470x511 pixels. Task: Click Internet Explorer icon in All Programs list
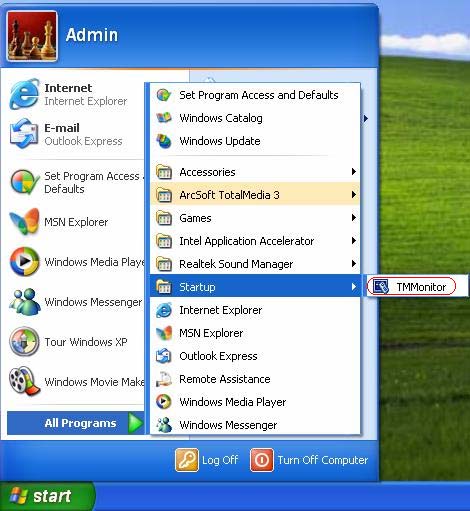click(x=164, y=310)
